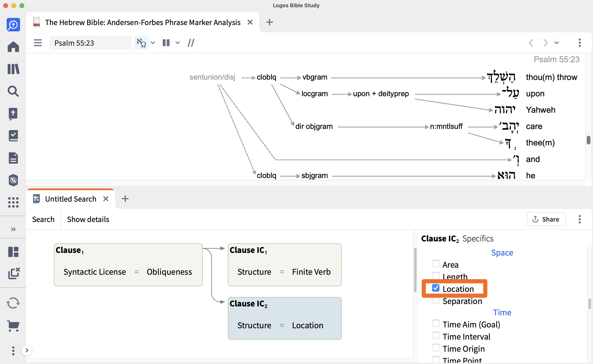This screenshot has height=364, width=593.
Task: Check the Separation checkbox
Action: click(x=436, y=300)
